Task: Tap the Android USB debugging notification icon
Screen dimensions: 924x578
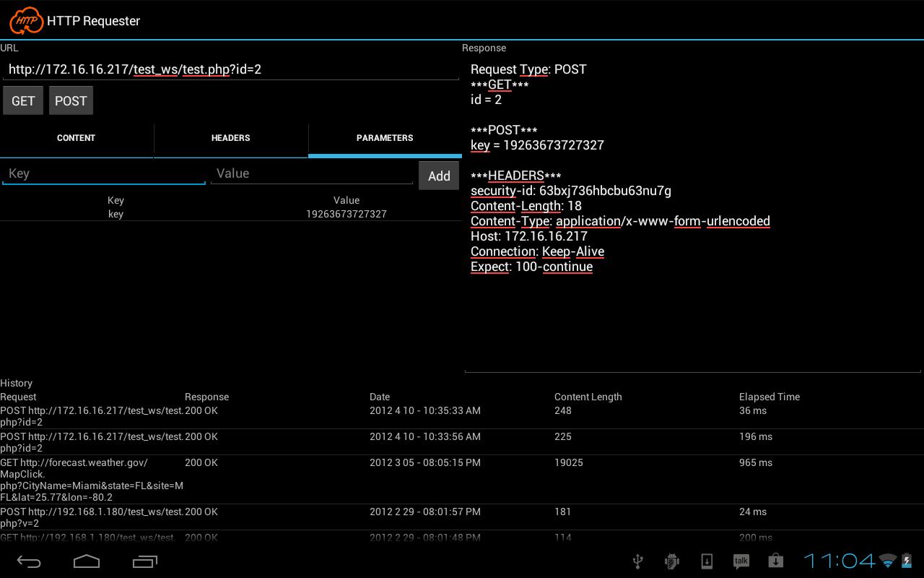Action: point(672,561)
